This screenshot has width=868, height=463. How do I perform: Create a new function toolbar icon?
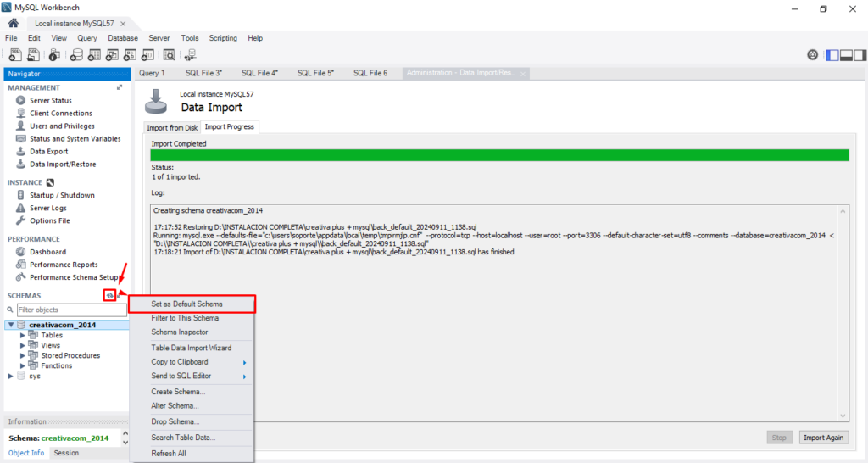coord(147,55)
